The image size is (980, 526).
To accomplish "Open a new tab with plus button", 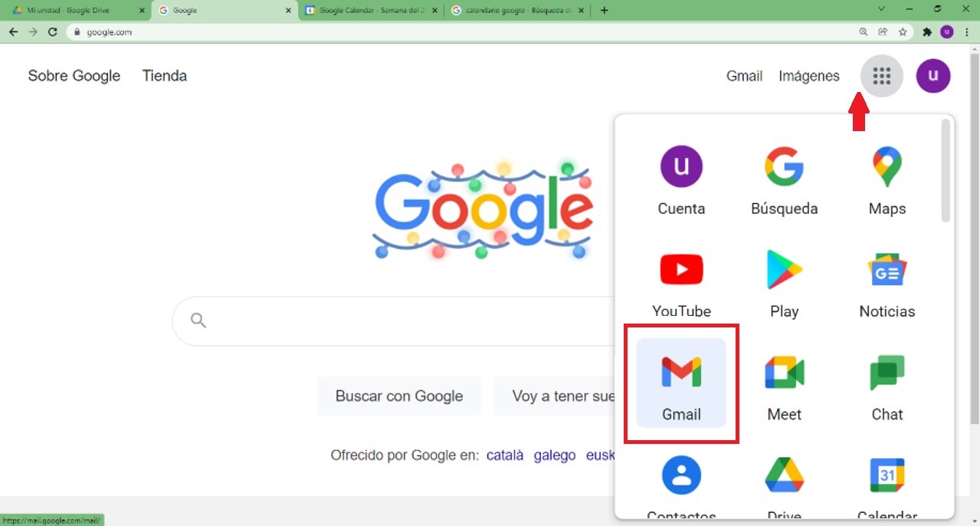I will (605, 10).
